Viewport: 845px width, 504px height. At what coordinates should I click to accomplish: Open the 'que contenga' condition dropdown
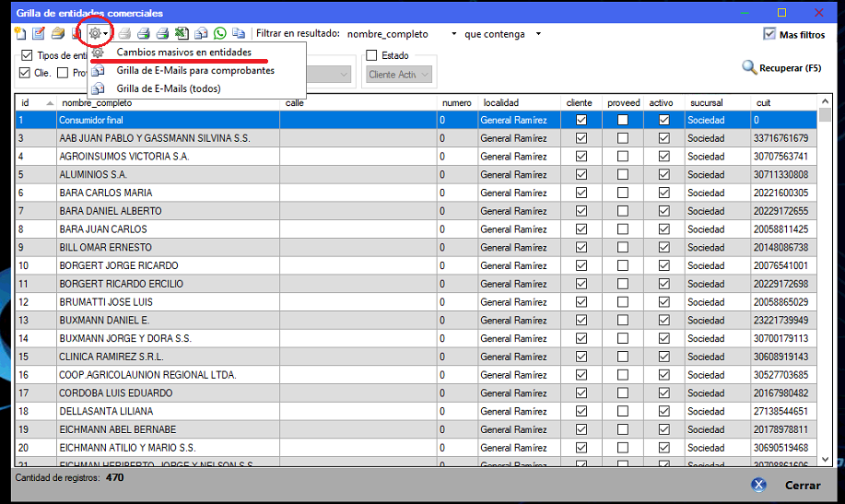click(538, 34)
